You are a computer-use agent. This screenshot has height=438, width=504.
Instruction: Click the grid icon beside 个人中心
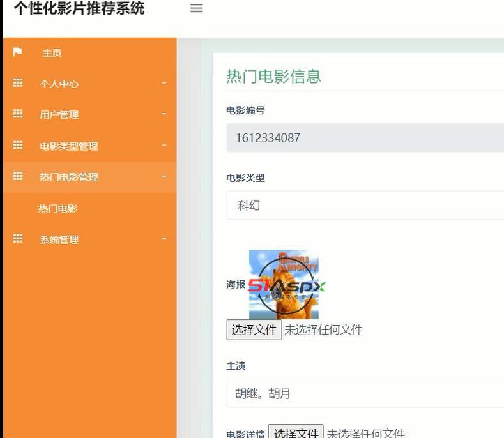pos(18,83)
